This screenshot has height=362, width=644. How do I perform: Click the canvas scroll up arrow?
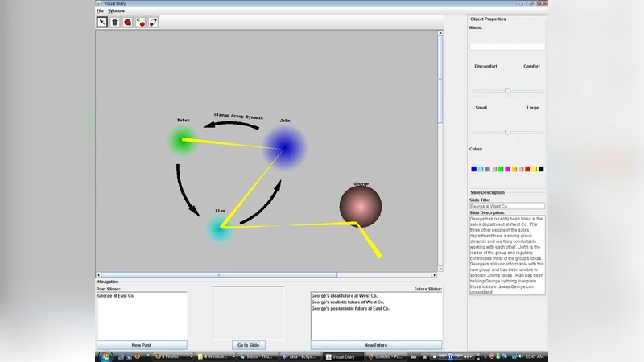pos(440,33)
